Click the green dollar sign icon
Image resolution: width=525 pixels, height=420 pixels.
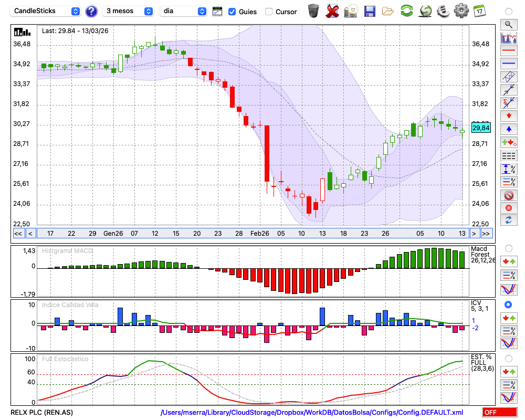click(426, 11)
